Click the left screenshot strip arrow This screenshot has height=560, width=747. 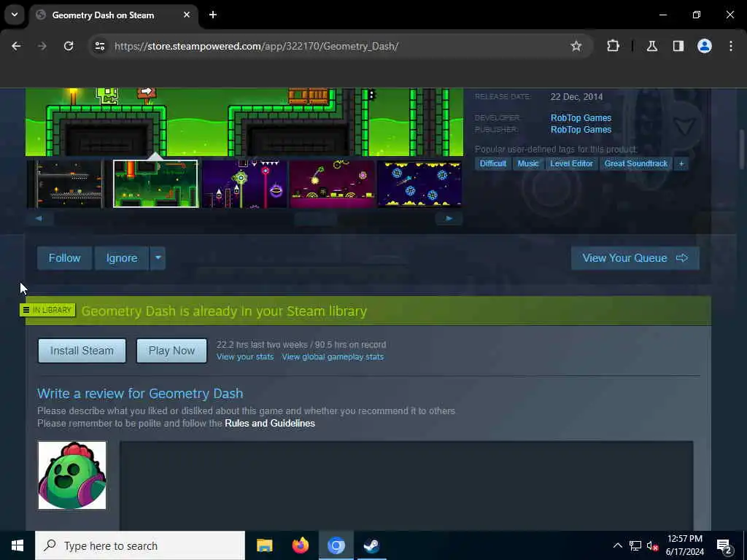pyautogui.click(x=39, y=219)
